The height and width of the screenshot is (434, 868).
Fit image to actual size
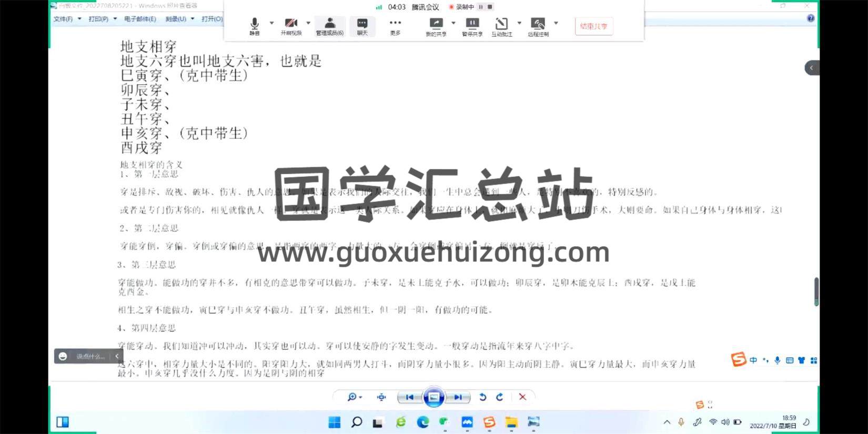point(381,397)
